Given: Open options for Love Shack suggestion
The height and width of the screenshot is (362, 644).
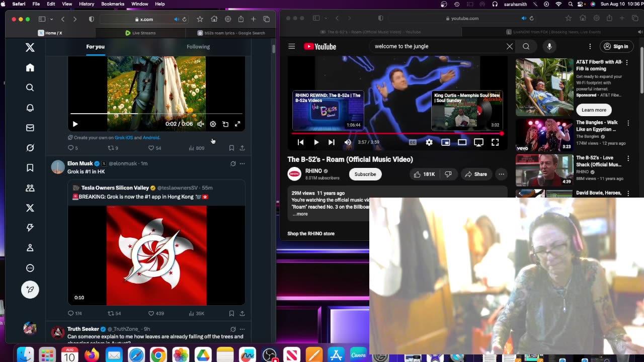Looking at the screenshot, I should tap(628, 158).
